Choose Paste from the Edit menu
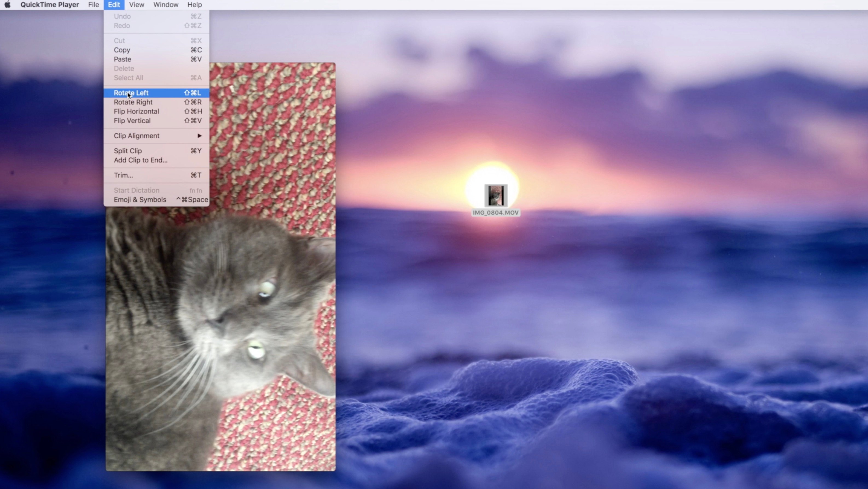868x489 pixels. [x=156, y=59]
